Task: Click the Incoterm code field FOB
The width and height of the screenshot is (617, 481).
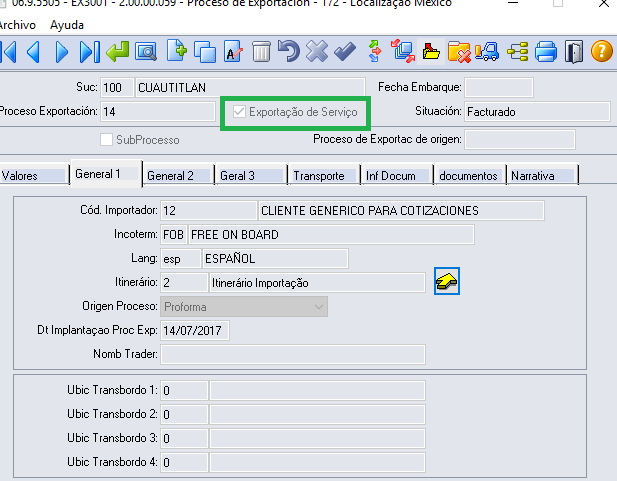Action: pyautogui.click(x=174, y=235)
